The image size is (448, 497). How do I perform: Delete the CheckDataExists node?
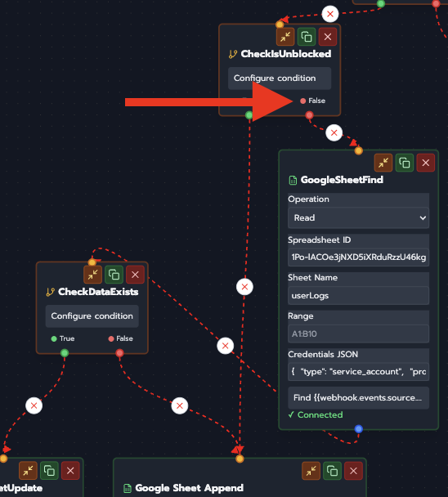tap(135, 275)
